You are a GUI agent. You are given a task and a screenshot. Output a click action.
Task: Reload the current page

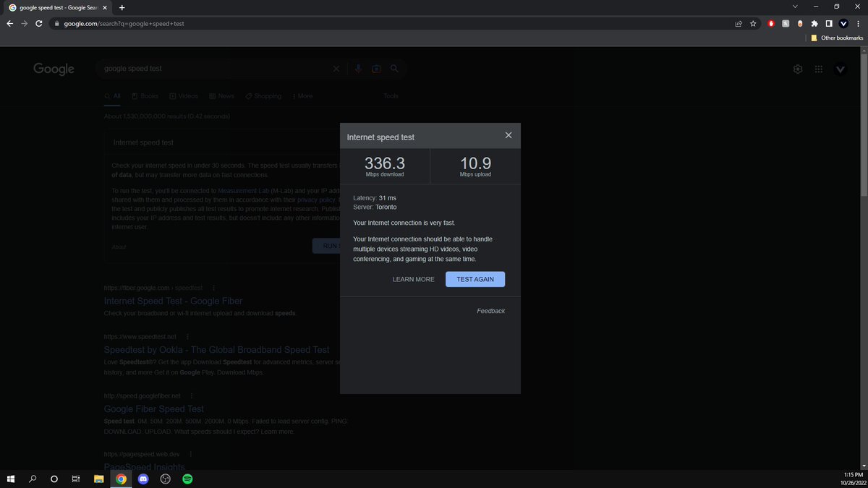click(x=38, y=23)
